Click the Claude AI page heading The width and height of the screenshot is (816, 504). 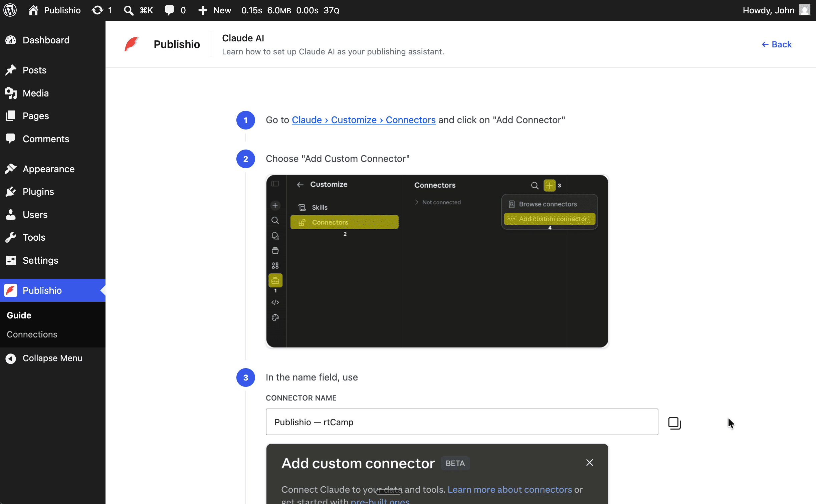(243, 38)
